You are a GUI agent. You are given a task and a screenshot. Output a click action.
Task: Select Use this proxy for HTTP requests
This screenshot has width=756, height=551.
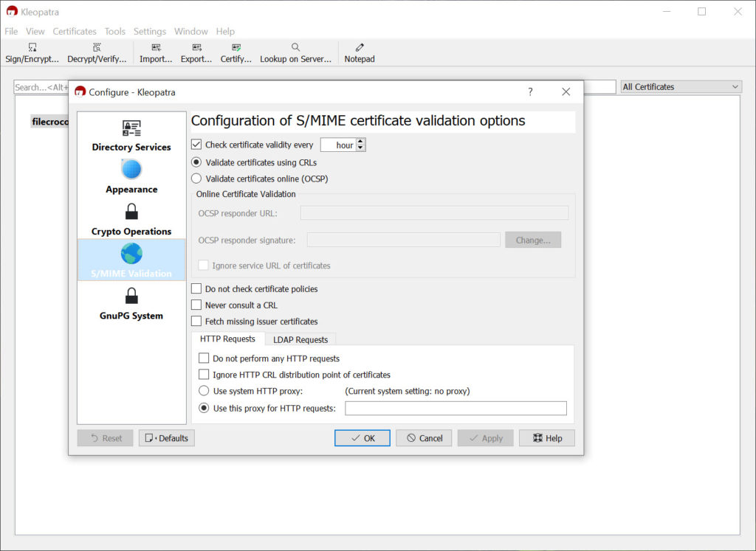click(204, 408)
